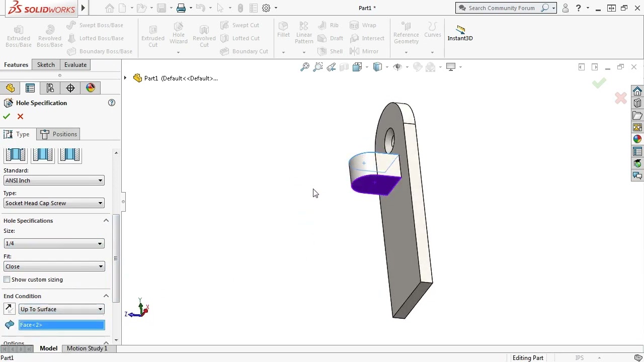Open the FeatureManager design tree tab icon
Image resolution: width=644 pixels, height=362 pixels.
tap(10, 88)
